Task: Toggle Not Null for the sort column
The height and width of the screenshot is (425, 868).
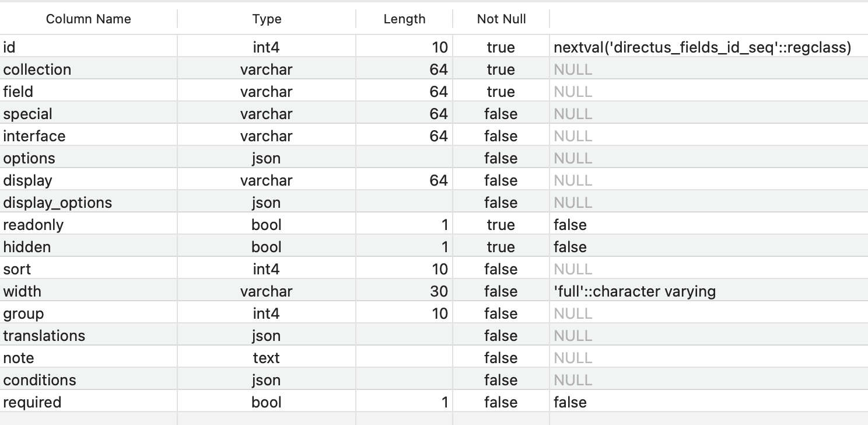Action: [501, 269]
